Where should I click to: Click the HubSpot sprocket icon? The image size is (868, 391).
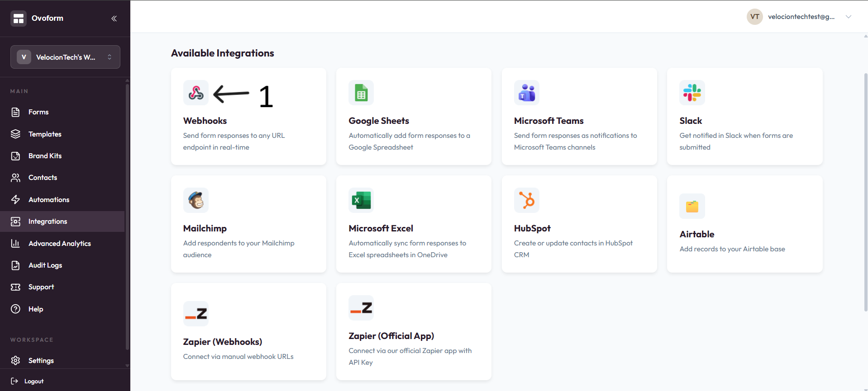(x=527, y=200)
